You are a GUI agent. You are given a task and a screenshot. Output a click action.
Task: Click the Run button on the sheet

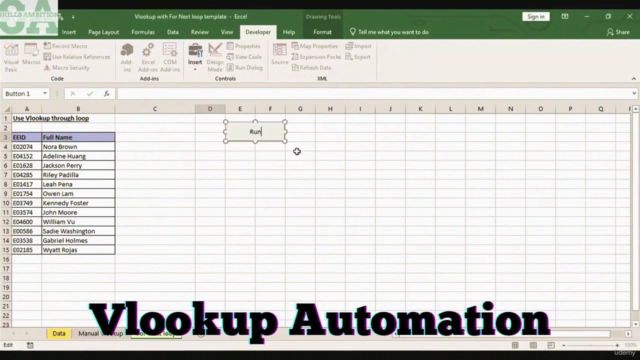coord(256,131)
